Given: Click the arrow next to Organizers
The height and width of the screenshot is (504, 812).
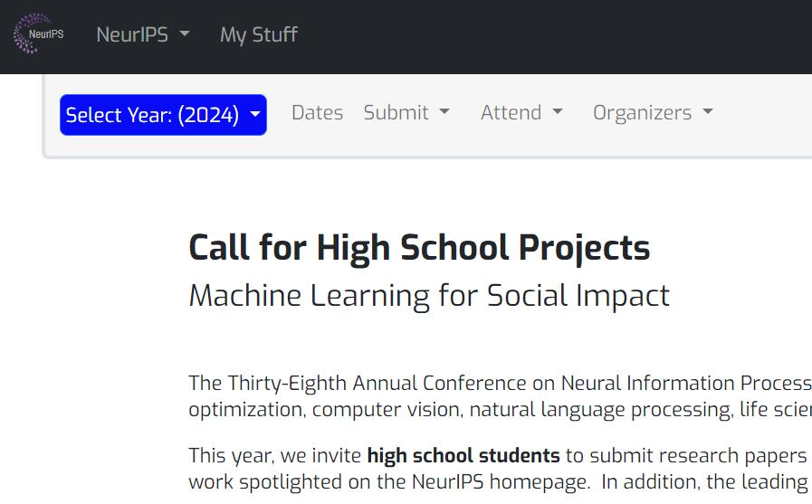Looking at the screenshot, I should (708, 113).
